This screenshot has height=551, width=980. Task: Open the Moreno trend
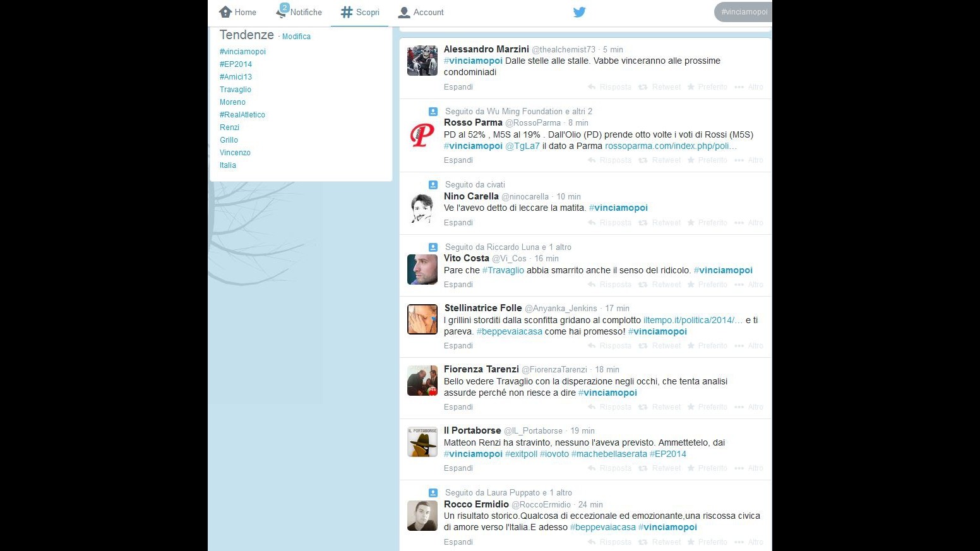pyautogui.click(x=232, y=102)
